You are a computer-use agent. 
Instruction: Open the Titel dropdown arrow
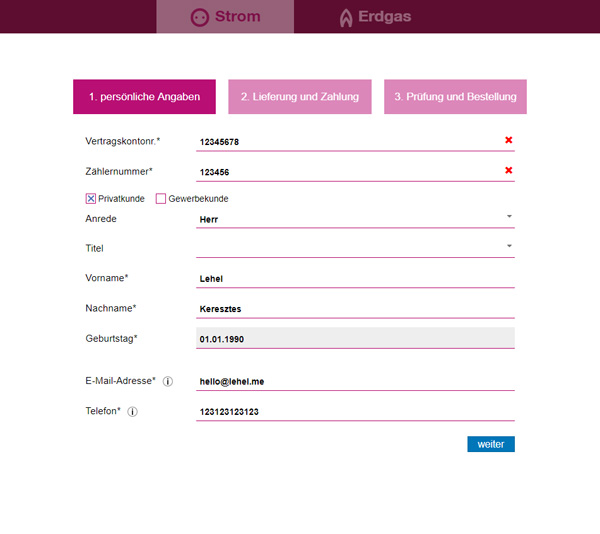click(508, 246)
